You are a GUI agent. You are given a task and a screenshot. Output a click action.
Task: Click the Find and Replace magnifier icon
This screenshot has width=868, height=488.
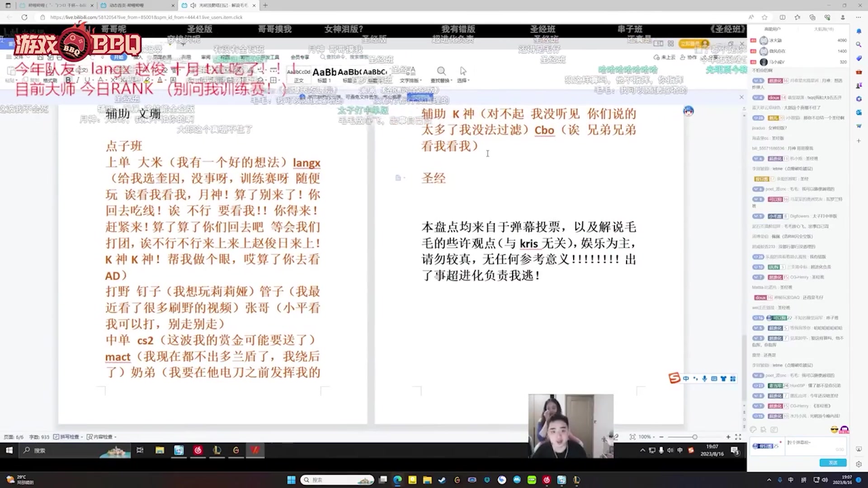pyautogui.click(x=441, y=71)
